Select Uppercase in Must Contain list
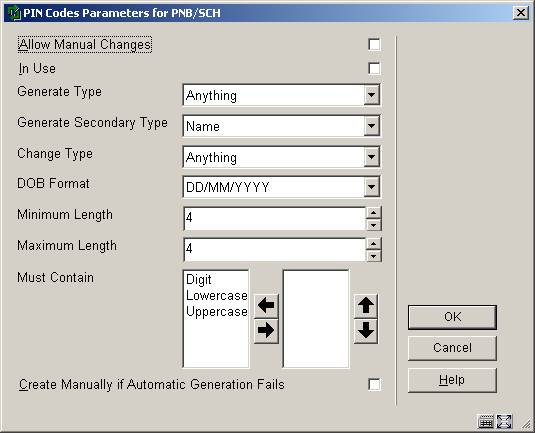 point(217,312)
